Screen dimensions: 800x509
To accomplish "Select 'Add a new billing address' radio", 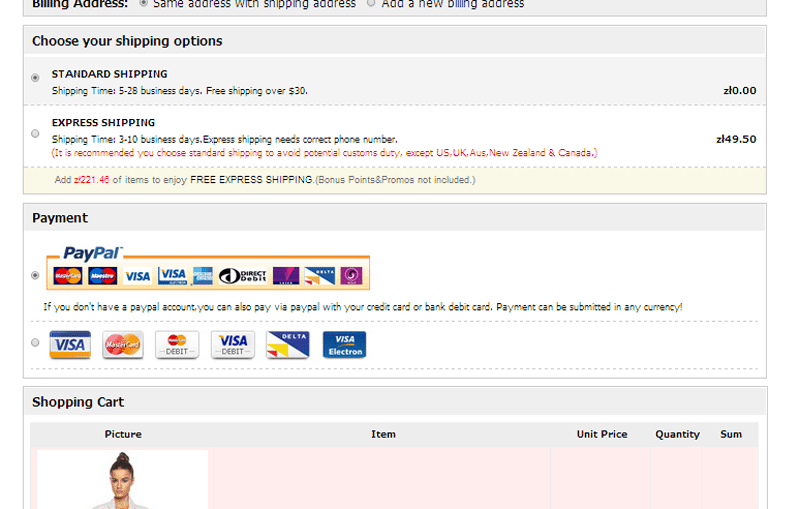I will point(371,3).
